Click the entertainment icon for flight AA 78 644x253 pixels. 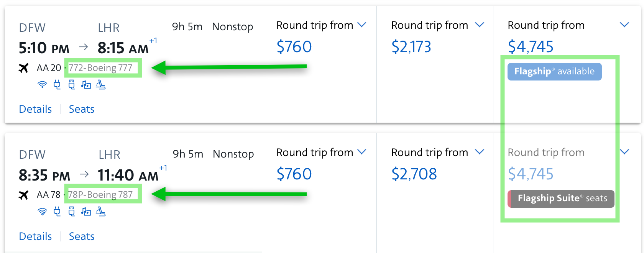pyautogui.click(x=86, y=212)
